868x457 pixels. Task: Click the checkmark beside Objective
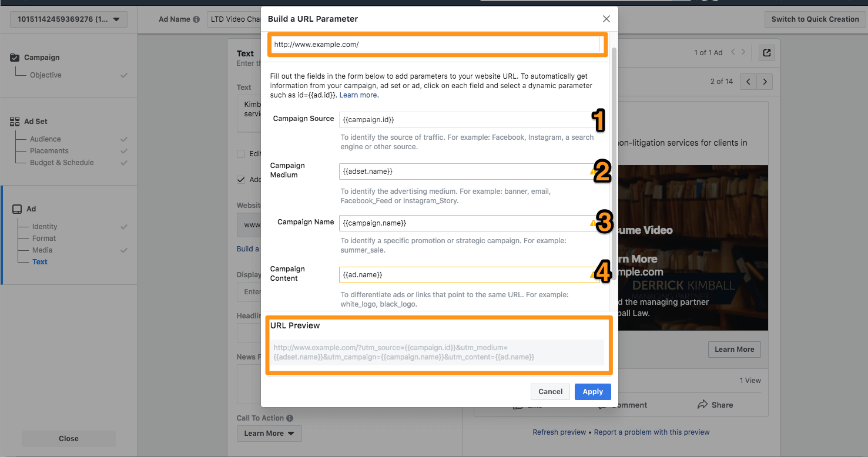[x=124, y=75]
